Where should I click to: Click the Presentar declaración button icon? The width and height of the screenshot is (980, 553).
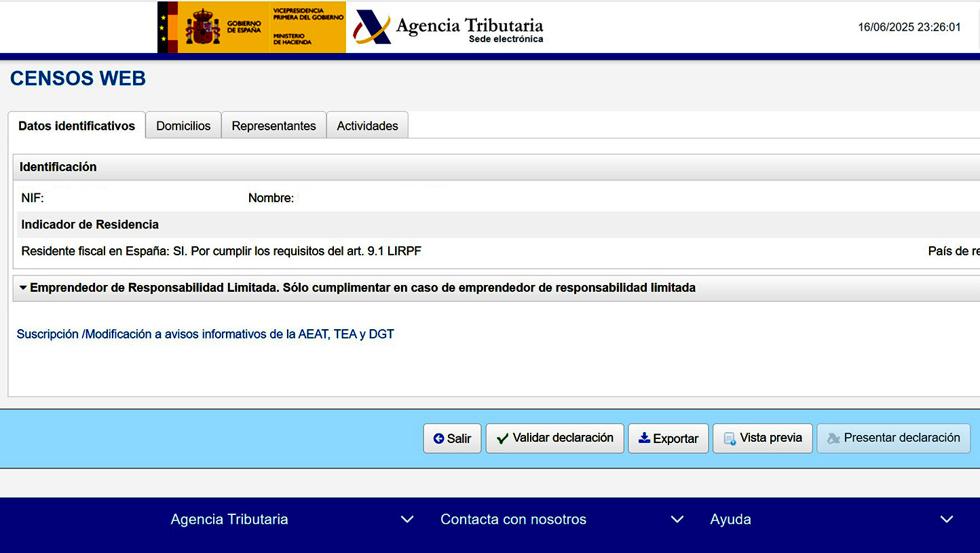tap(833, 438)
